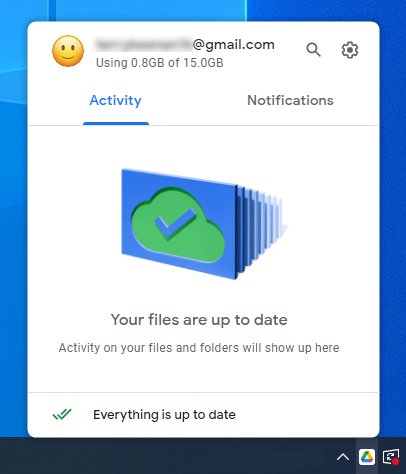Click the Google Drive icon in system tray

click(x=367, y=457)
